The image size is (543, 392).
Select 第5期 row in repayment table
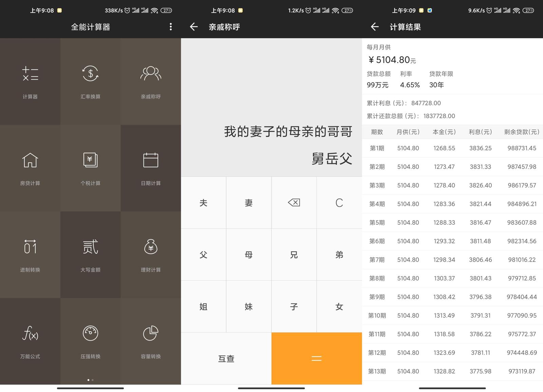(451, 222)
